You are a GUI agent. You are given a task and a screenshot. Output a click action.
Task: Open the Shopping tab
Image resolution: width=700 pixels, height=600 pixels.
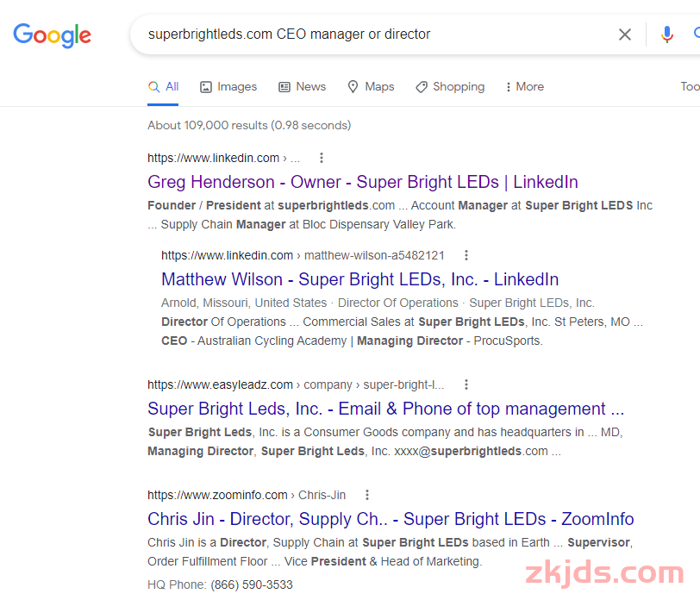point(450,86)
